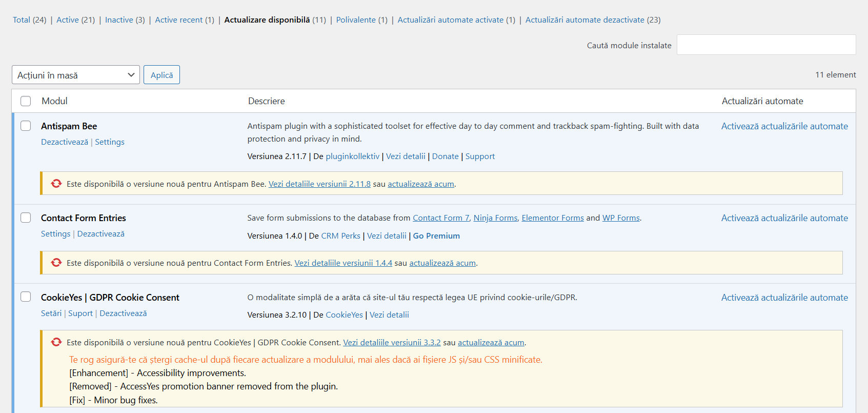Image resolution: width=868 pixels, height=413 pixels.
Task: Deactivate Antispam Bee via Dezactivează
Action: point(65,142)
